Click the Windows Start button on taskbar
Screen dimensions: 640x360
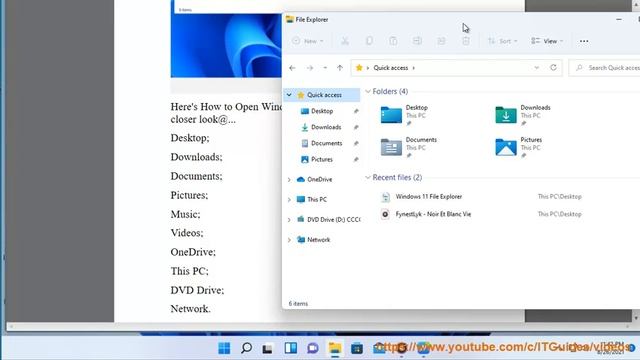pyautogui.click(x=224, y=348)
